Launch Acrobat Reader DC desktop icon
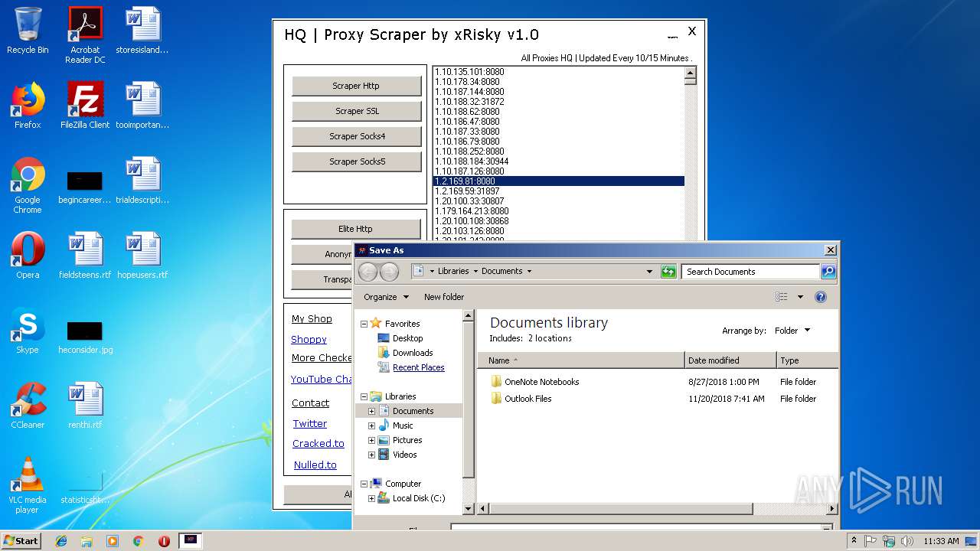This screenshot has height=551, width=980. [85, 35]
